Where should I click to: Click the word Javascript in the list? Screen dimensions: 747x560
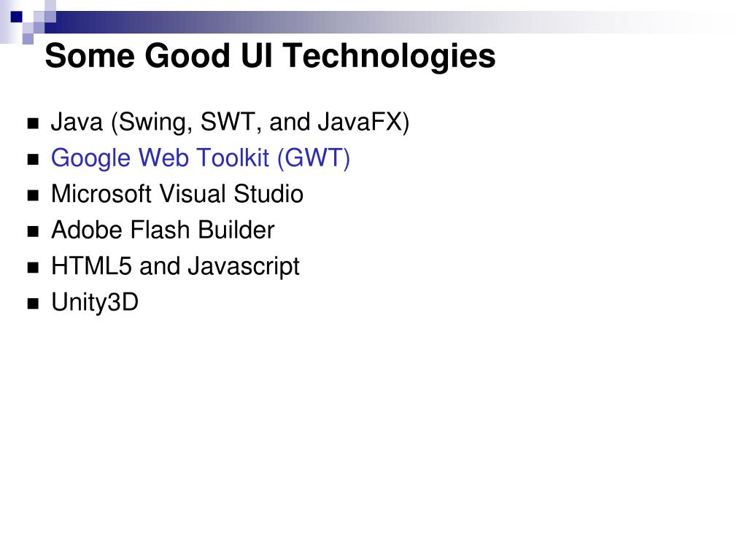(244, 267)
